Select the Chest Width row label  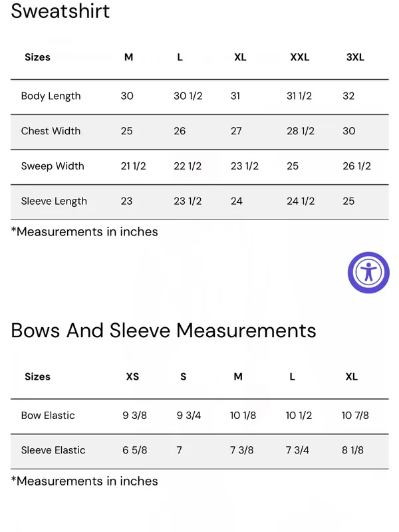[51, 131]
